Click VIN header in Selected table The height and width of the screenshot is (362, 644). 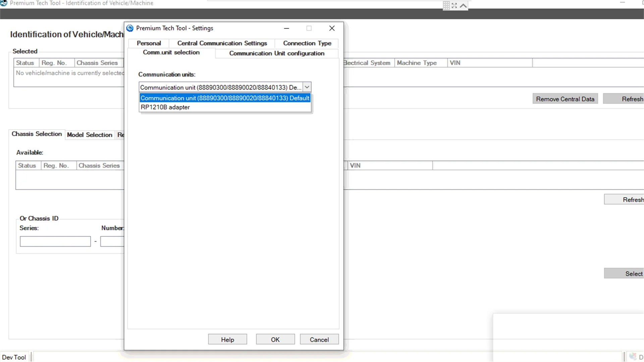point(490,63)
